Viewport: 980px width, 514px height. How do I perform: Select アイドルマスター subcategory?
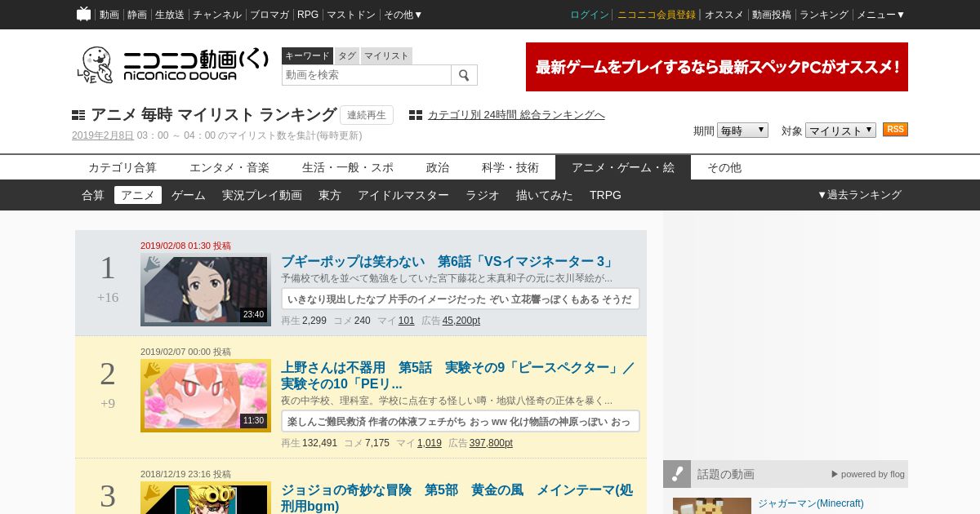(x=403, y=195)
